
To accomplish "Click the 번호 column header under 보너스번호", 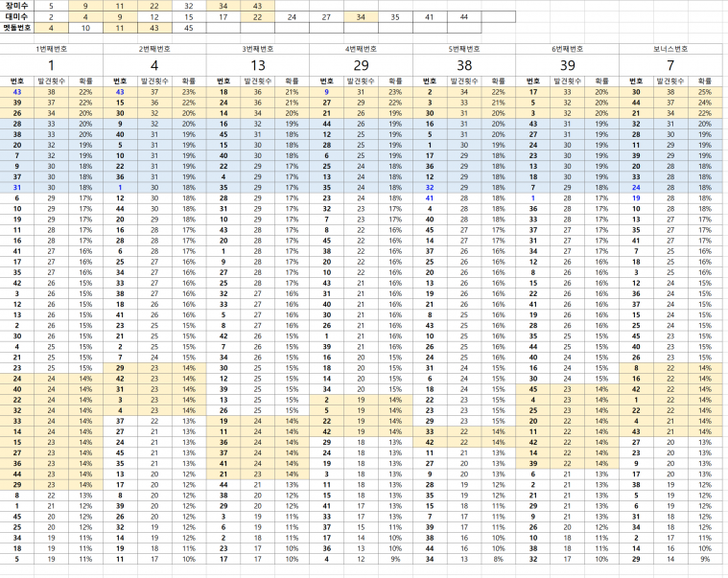I will [636, 81].
